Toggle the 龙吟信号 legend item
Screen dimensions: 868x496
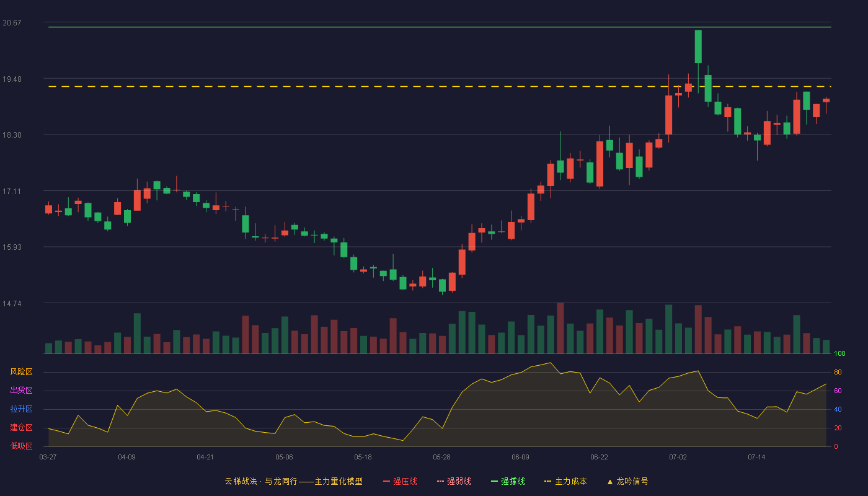(627, 481)
